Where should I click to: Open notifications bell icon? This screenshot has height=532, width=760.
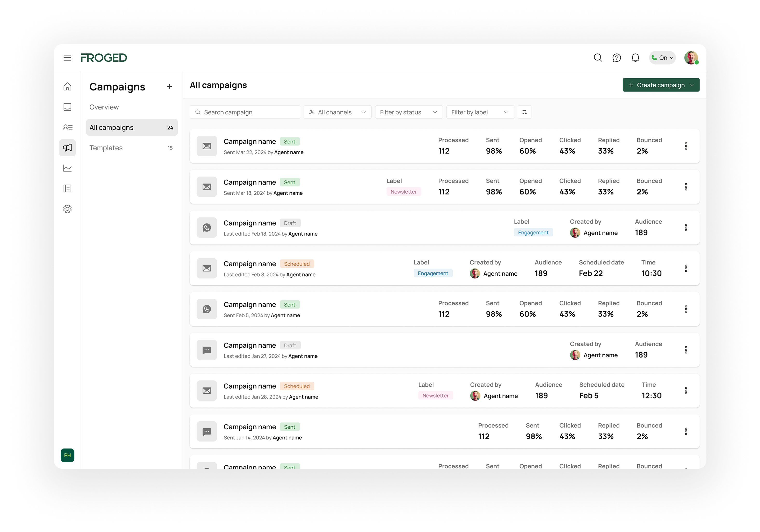[x=635, y=58]
